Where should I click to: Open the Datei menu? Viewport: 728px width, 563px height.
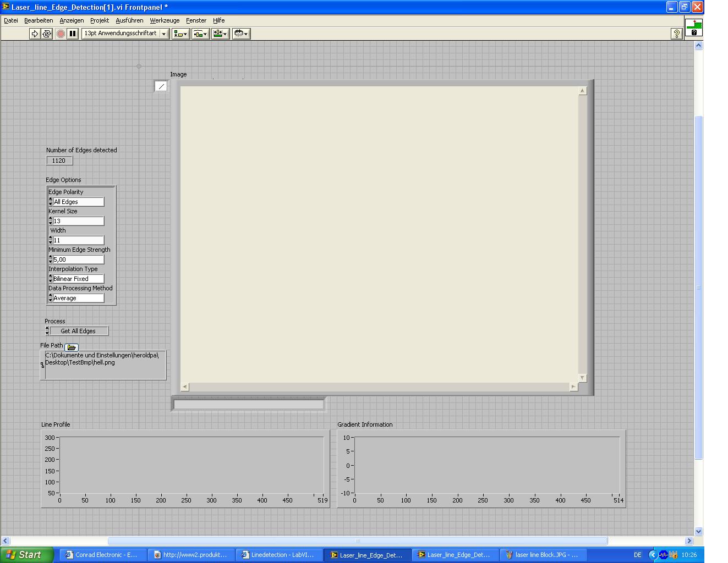coord(11,20)
